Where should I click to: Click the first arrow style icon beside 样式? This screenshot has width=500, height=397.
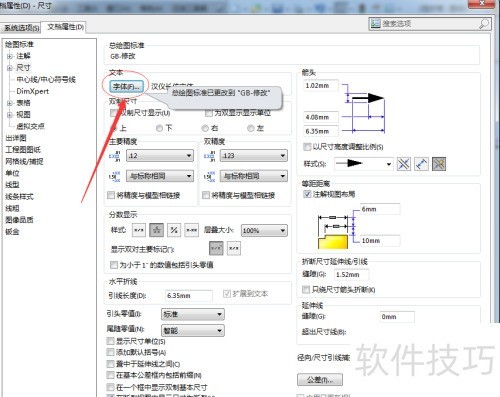[x=404, y=164]
